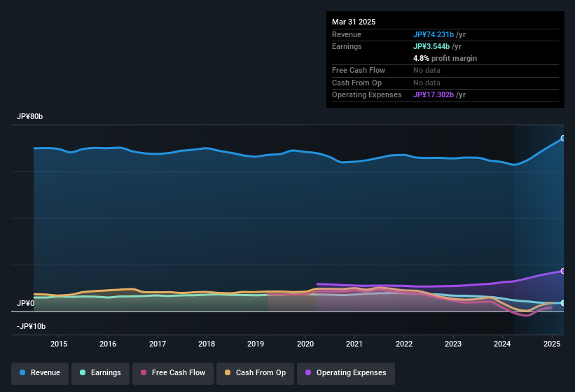This screenshot has height=392, width=575.
Task: Click the 2015 x-axis label
Action: click(59, 344)
